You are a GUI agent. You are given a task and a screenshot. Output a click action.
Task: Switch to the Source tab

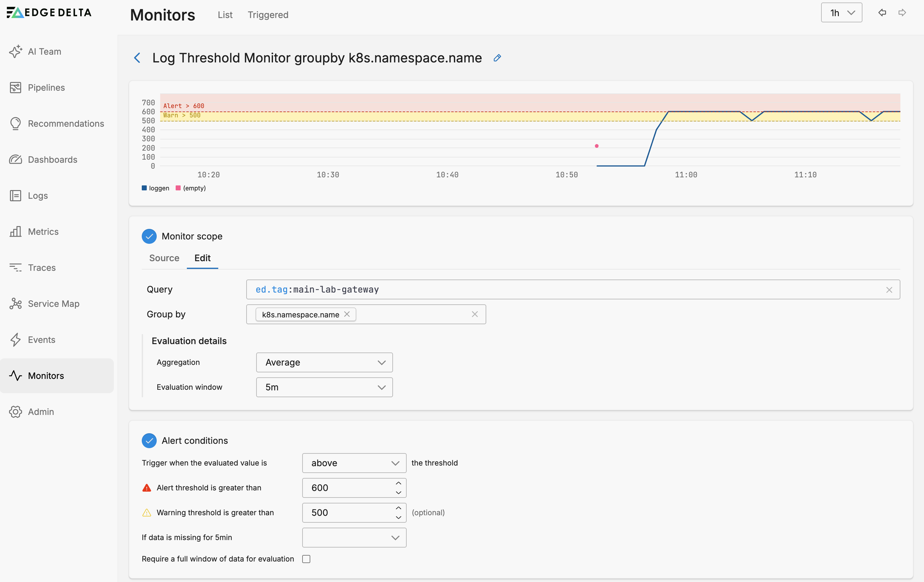coord(164,258)
